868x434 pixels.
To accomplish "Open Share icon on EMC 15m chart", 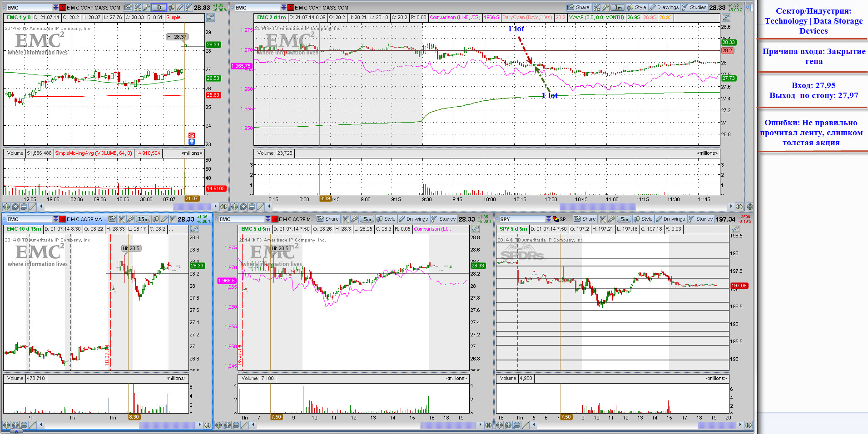I will click(x=112, y=219).
